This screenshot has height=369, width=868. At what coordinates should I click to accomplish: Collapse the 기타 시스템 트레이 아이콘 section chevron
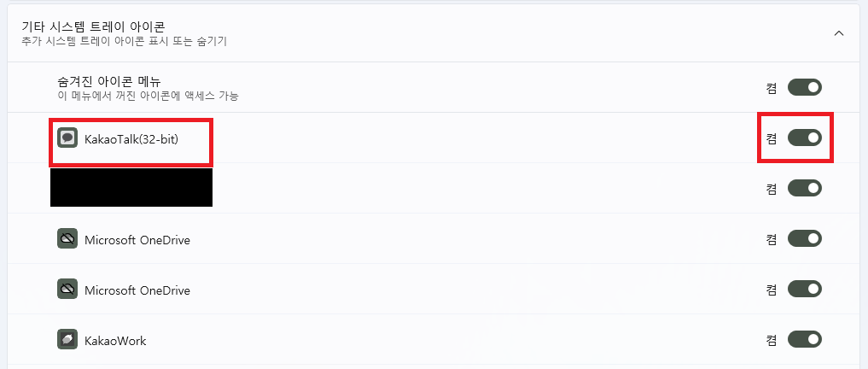(x=838, y=33)
